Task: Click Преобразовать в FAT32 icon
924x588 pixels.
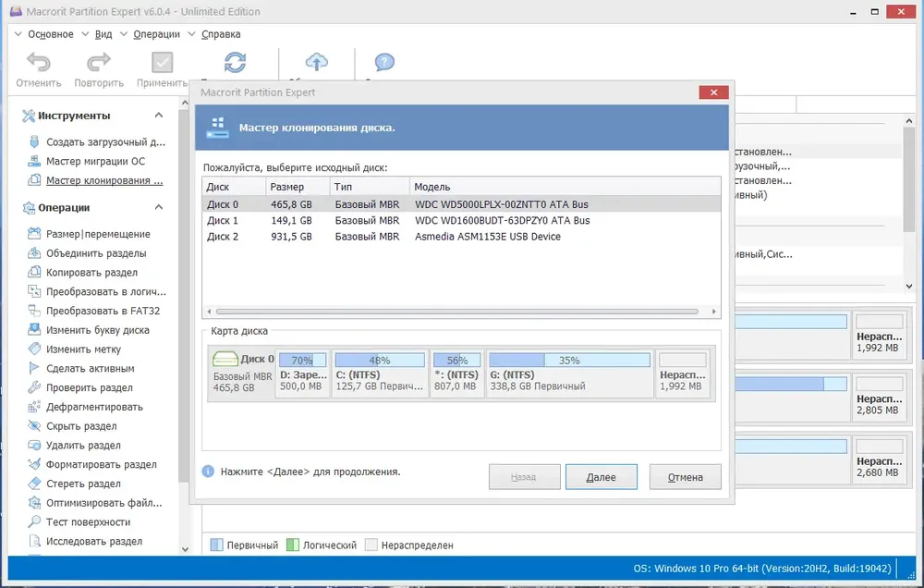Action: (x=34, y=311)
